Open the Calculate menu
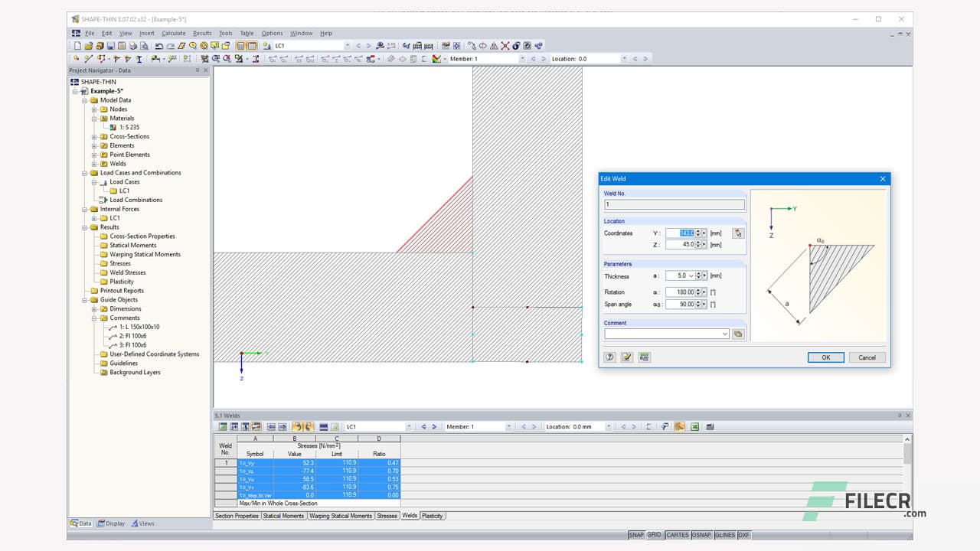The width and height of the screenshot is (980, 551). tap(174, 33)
